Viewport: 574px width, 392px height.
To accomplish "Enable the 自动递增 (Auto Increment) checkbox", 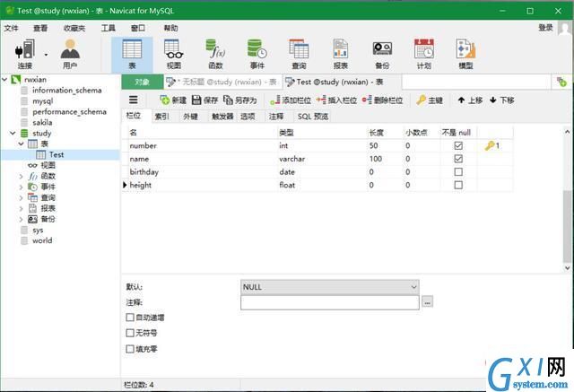I will 130,318.
